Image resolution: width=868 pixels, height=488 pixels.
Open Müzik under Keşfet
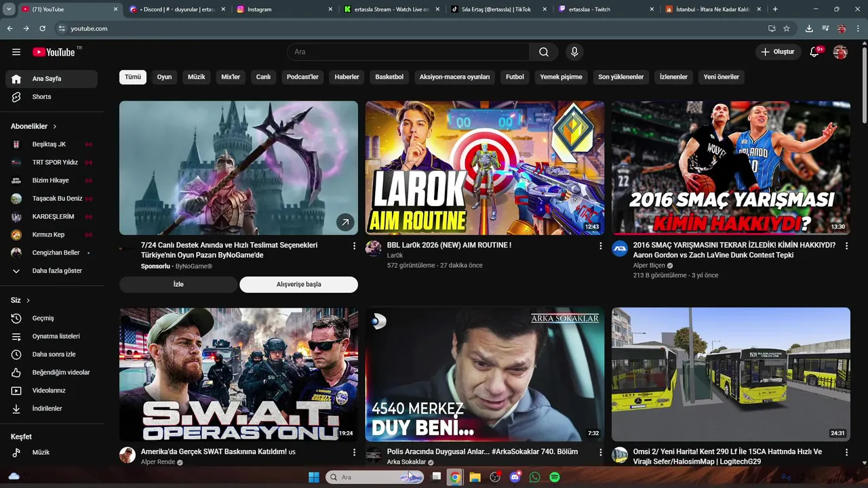coord(52,453)
